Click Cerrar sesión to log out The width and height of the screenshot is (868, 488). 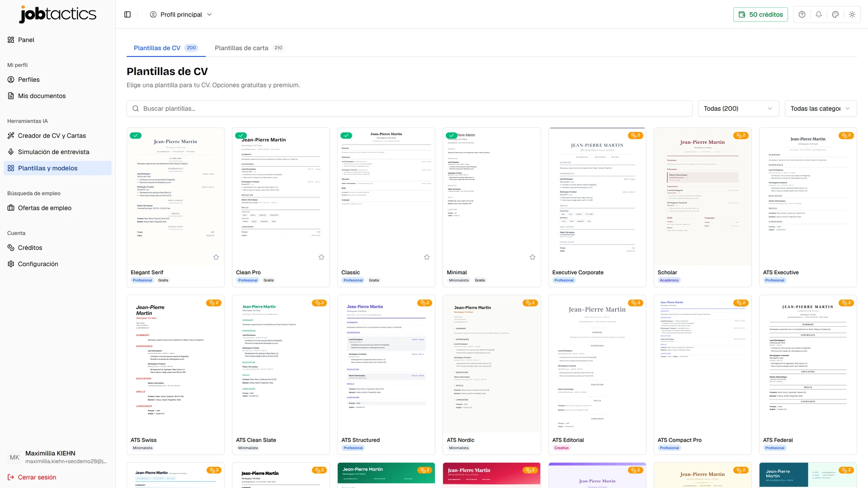point(32,477)
